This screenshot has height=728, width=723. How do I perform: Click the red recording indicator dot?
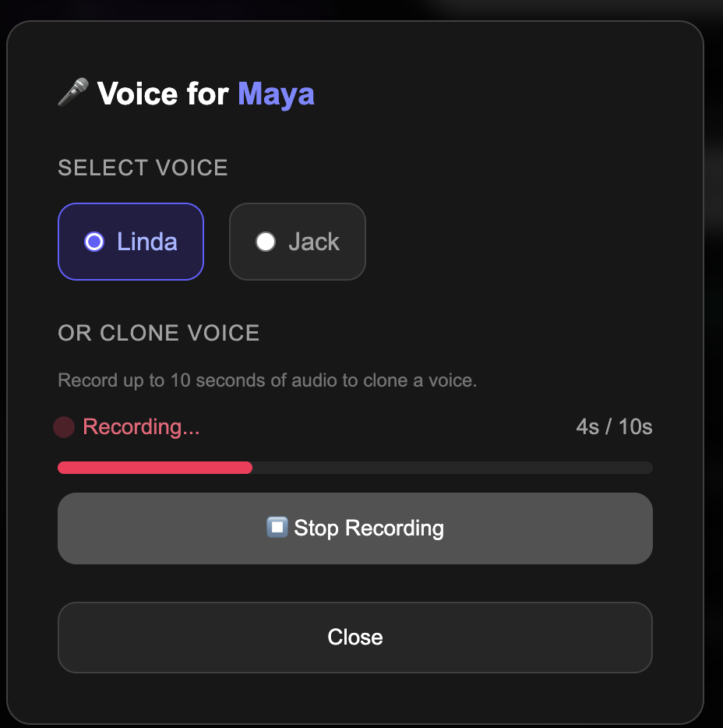(64, 427)
